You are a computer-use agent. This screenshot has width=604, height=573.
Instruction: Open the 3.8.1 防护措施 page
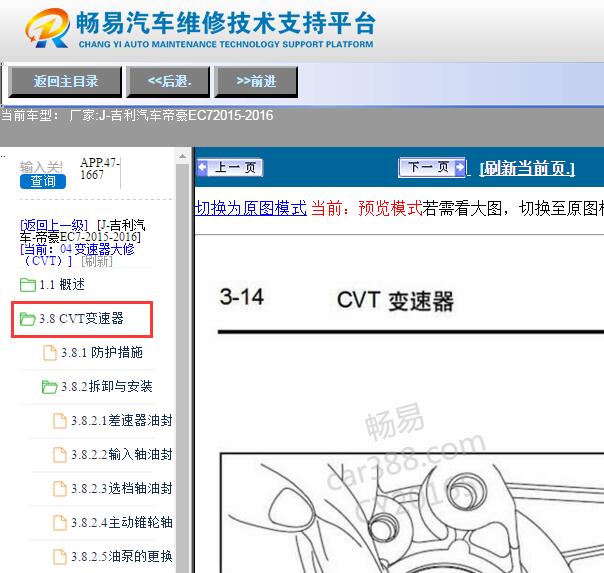click(x=102, y=352)
